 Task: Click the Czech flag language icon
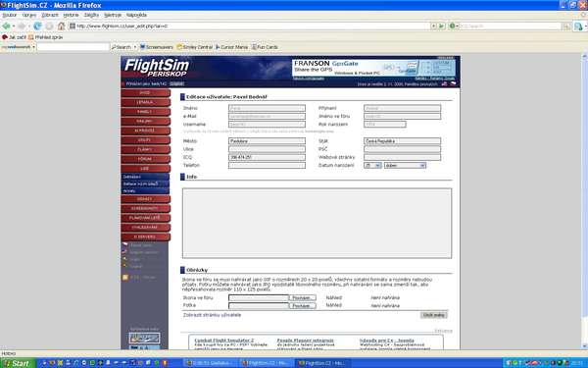(453, 83)
